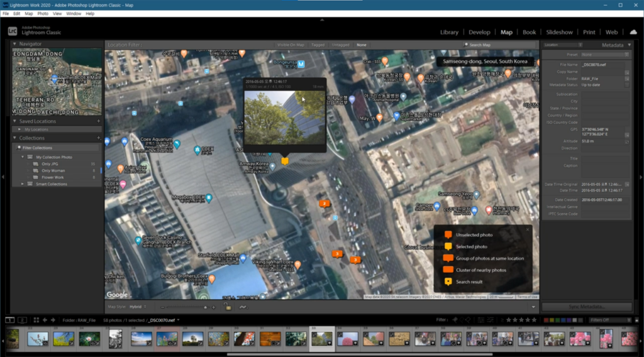Expand the Smart Collections set

pyautogui.click(x=23, y=184)
